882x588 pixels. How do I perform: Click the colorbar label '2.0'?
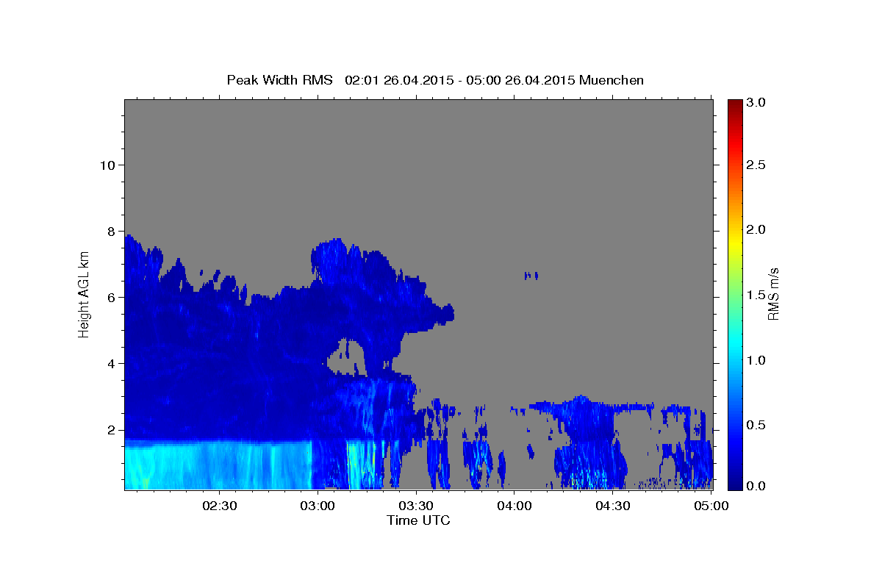point(756,229)
